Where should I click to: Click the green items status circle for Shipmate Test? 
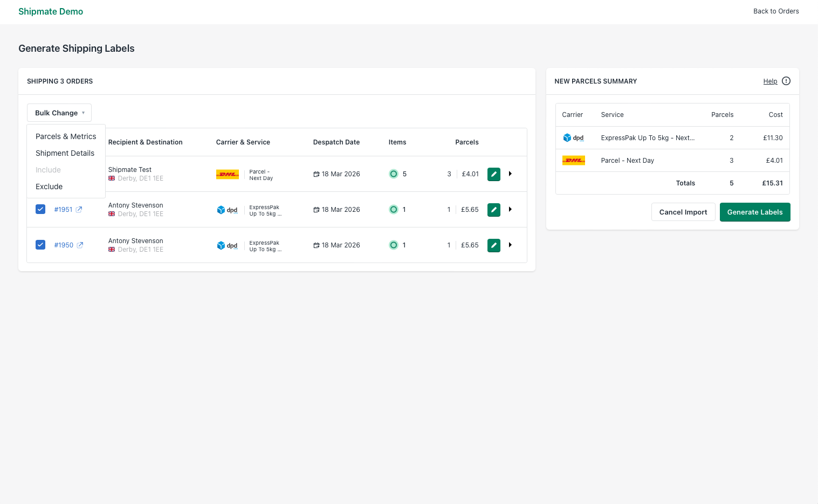point(394,174)
